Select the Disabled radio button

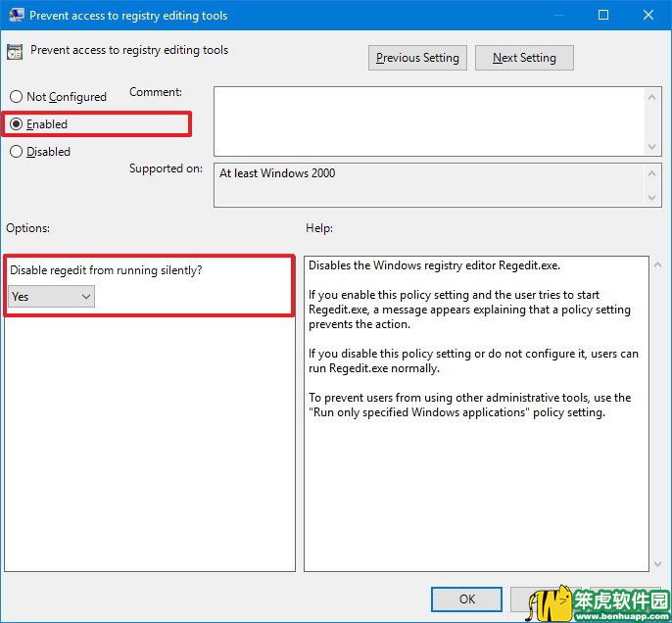click(16, 152)
